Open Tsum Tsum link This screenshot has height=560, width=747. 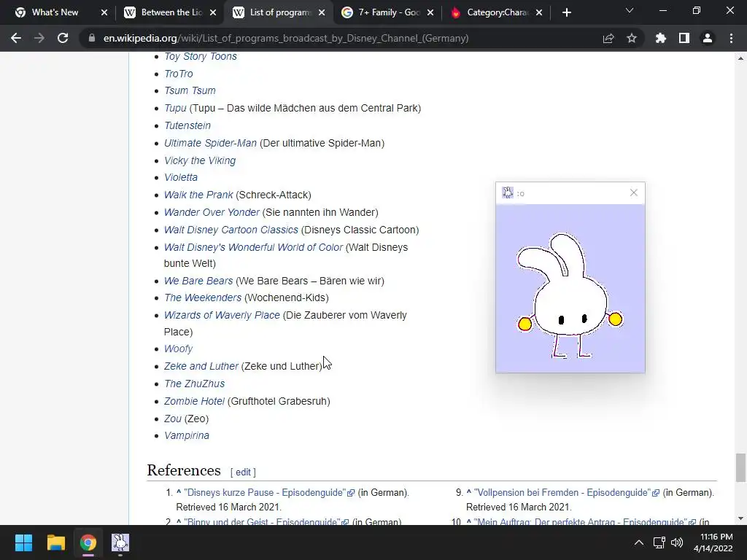point(190,90)
